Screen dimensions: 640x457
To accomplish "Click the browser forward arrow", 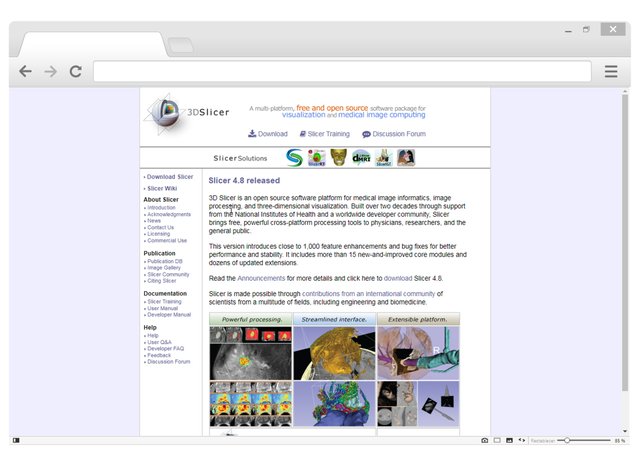I will pyautogui.click(x=51, y=72).
